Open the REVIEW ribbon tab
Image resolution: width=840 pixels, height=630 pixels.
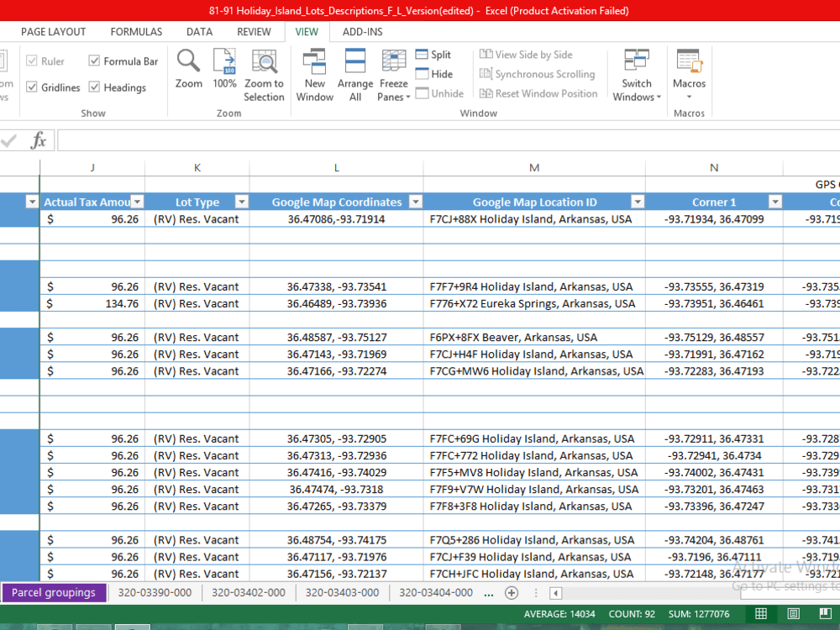(x=254, y=32)
